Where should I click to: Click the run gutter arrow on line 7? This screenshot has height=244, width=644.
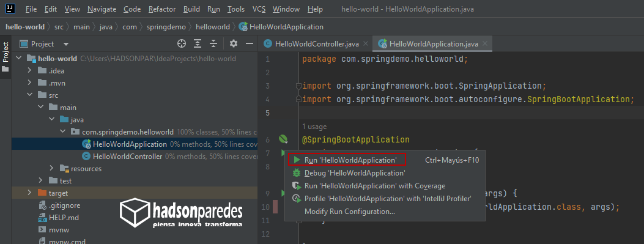283,153
